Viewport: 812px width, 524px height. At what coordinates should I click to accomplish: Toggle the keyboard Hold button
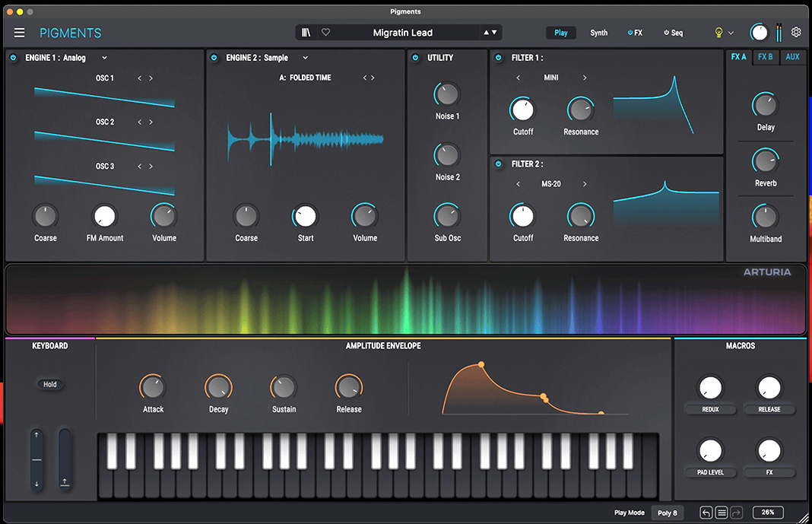pyautogui.click(x=49, y=384)
